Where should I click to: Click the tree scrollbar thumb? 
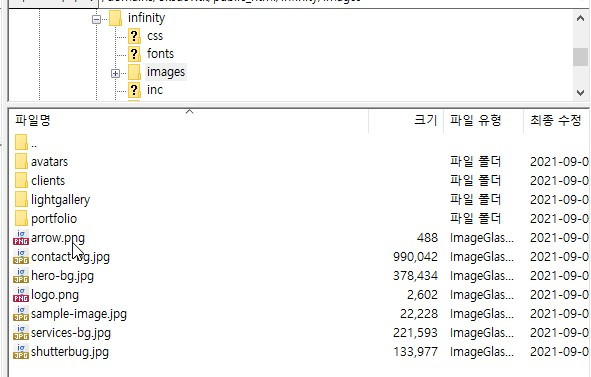[x=580, y=57]
